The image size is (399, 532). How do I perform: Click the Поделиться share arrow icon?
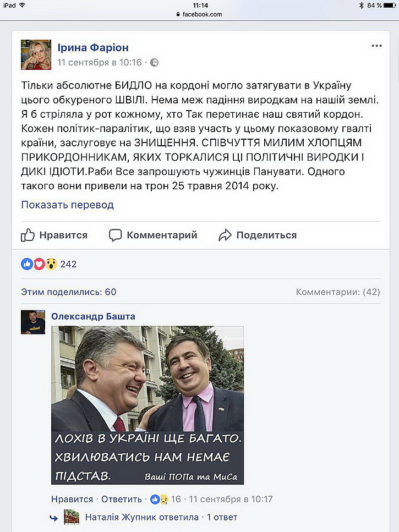point(225,235)
